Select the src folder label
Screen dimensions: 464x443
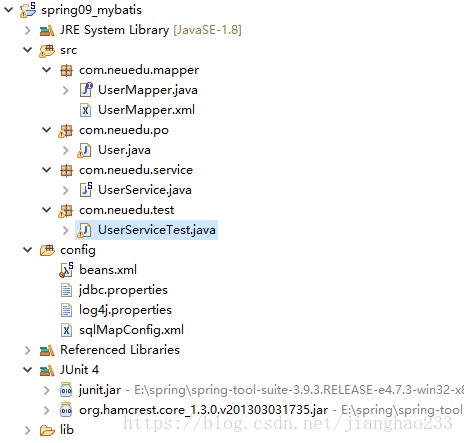pos(68,50)
